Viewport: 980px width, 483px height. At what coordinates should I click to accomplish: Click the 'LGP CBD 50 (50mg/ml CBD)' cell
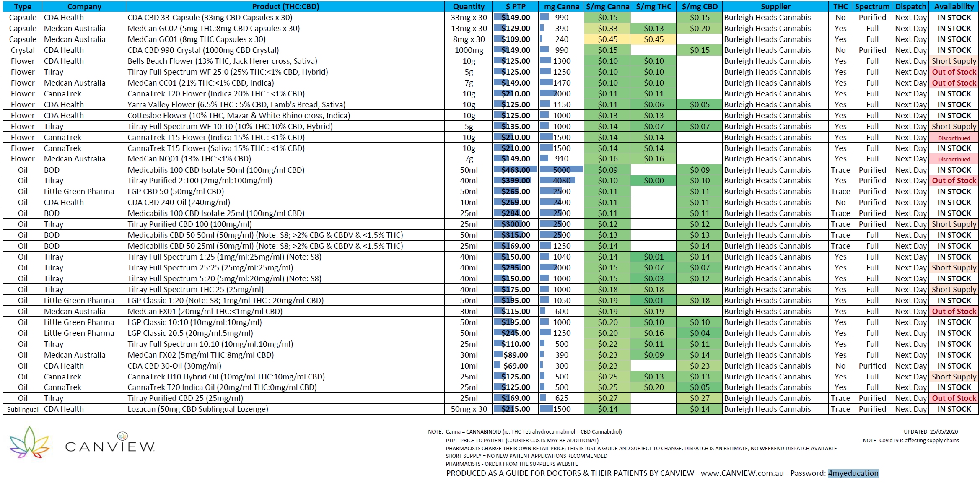tap(285, 192)
